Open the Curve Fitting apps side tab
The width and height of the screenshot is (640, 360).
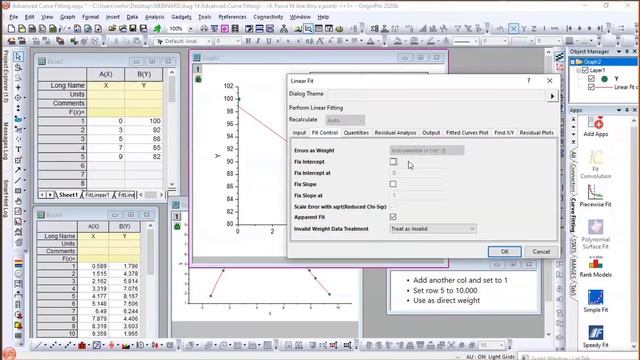point(573,214)
